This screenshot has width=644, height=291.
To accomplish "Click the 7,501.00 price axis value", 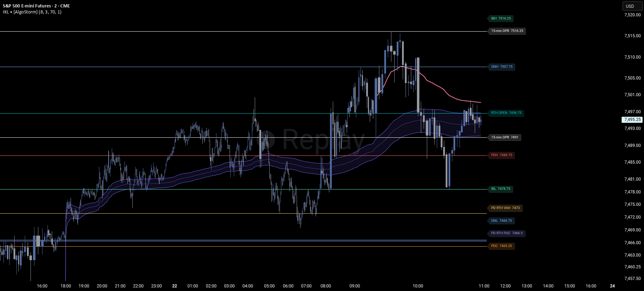I will pos(632,95).
